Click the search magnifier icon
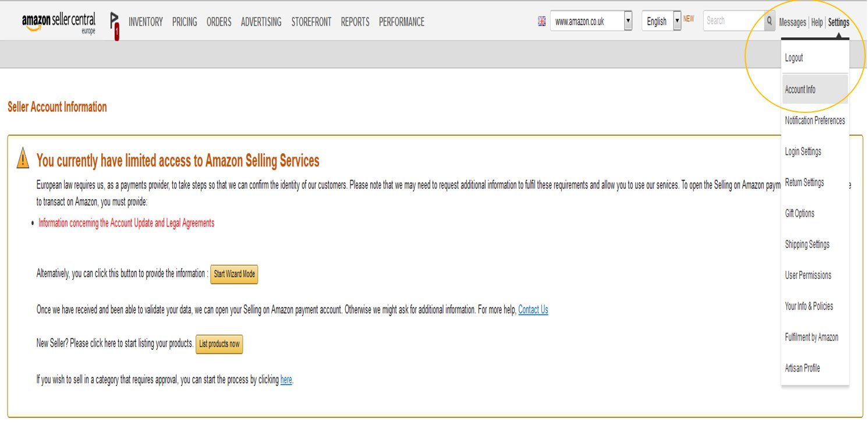Image resolution: width=868 pixels, height=425 pixels. coord(770,22)
